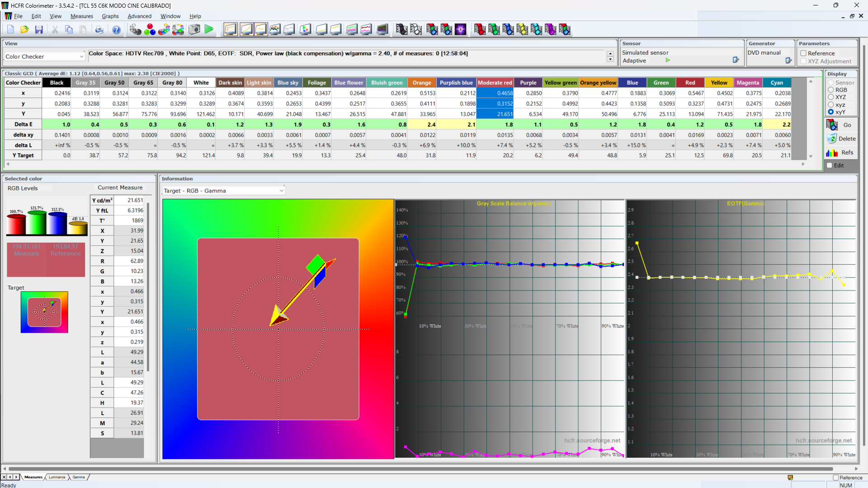868x488 pixels.
Task: Step up the color space info spinner
Action: pyautogui.click(x=610, y=54)
